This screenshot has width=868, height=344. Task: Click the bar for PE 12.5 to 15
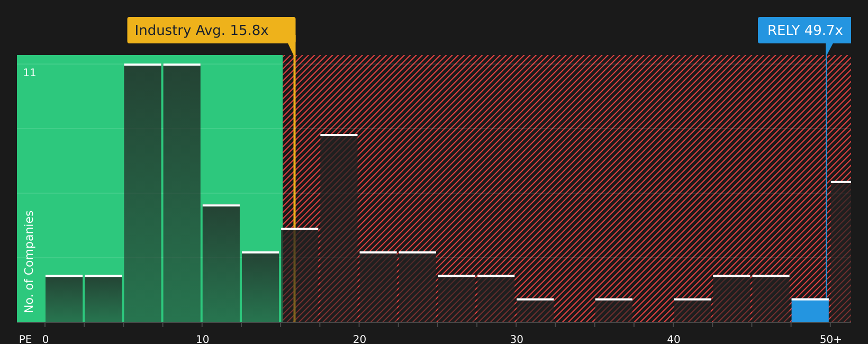(260, 287)
